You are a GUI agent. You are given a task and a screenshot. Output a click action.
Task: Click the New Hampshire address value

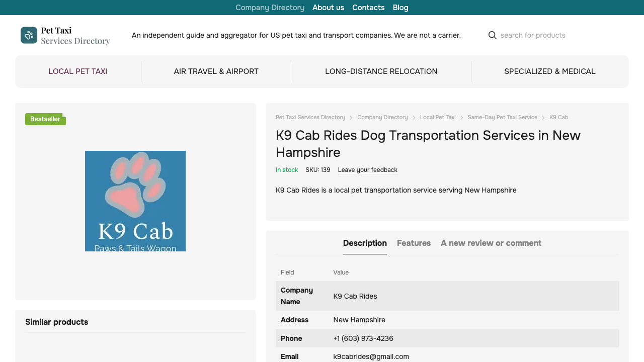click(359, 320)
